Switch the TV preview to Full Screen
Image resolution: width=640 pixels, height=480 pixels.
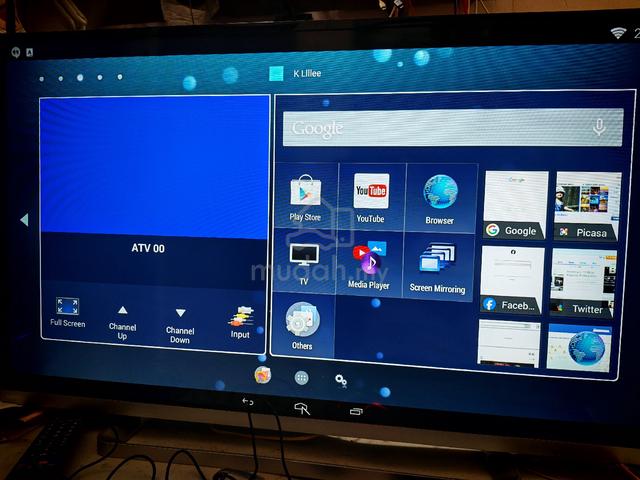click(x=67, y=312)
